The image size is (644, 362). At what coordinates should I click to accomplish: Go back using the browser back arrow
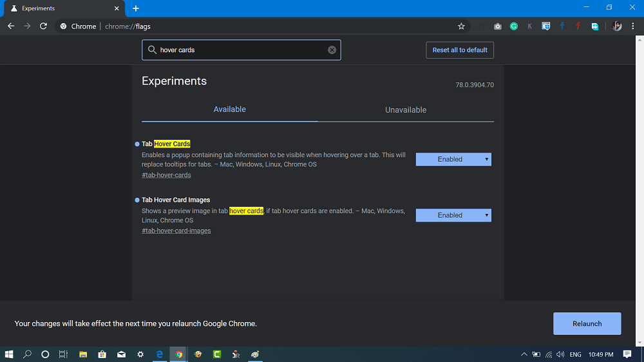(x=11, y=26)
